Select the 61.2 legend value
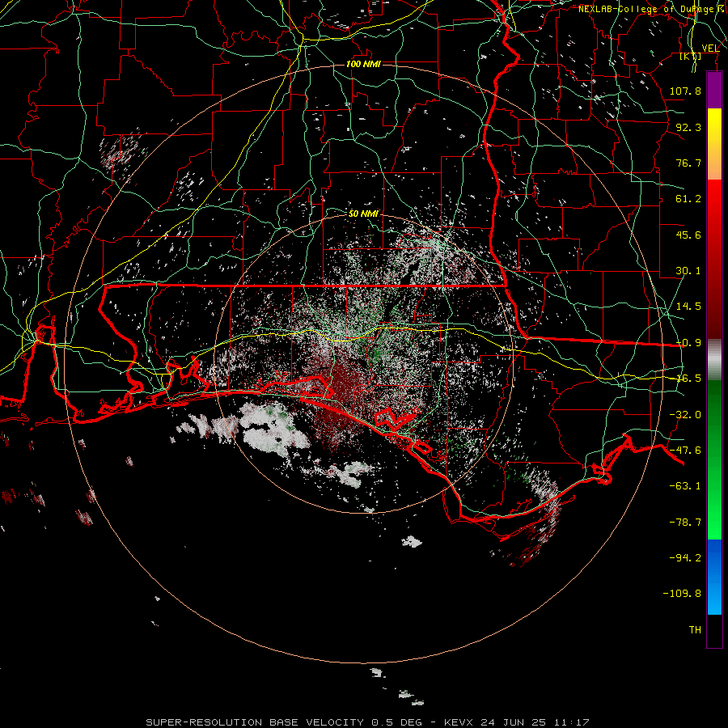 point(688,199)
